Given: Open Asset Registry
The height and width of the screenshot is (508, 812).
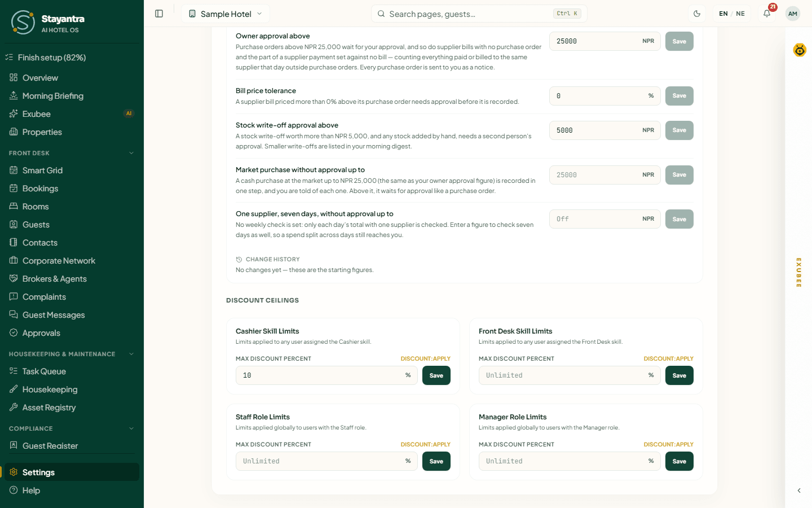Looking at the screenshot, I should pyautogui.click(x=72, y=408).
